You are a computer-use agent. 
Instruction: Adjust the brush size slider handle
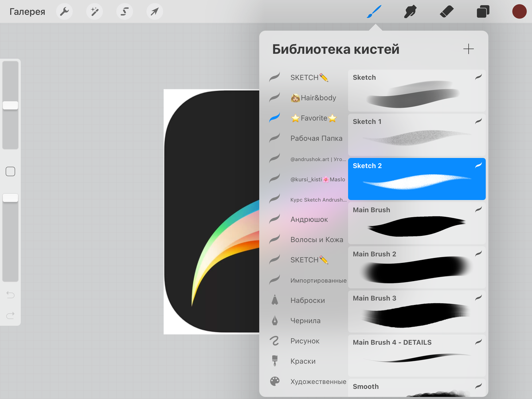tap(10, 106)
